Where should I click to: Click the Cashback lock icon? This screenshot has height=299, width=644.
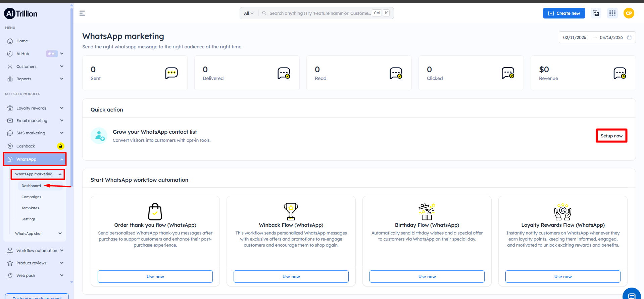tap(60, 146)
